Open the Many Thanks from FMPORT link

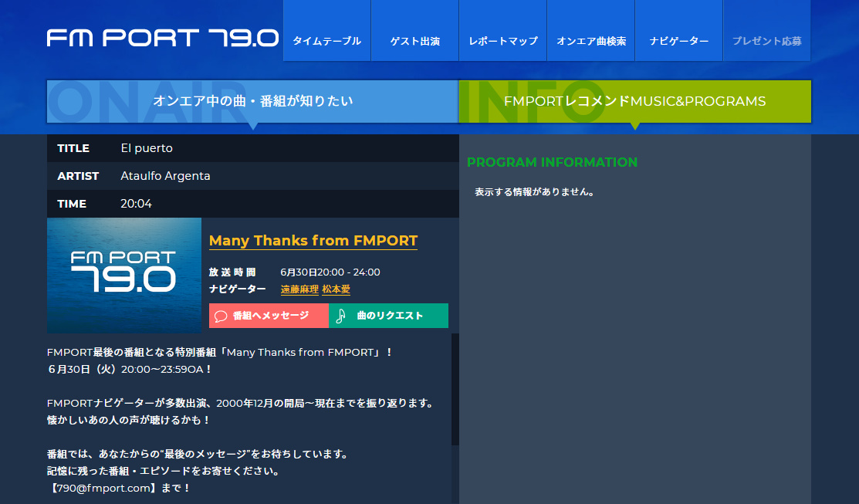313,241
